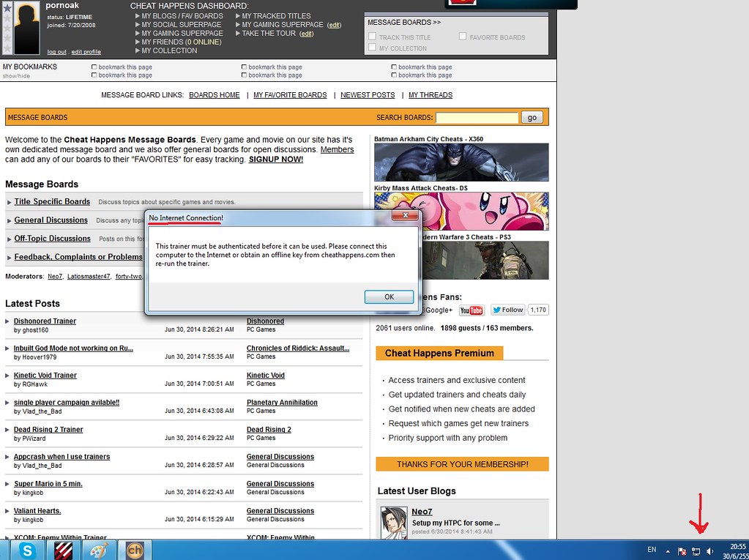Open the network status tray icon
The width and height of the screenshot is (749, 560).
tap(696, 550)
